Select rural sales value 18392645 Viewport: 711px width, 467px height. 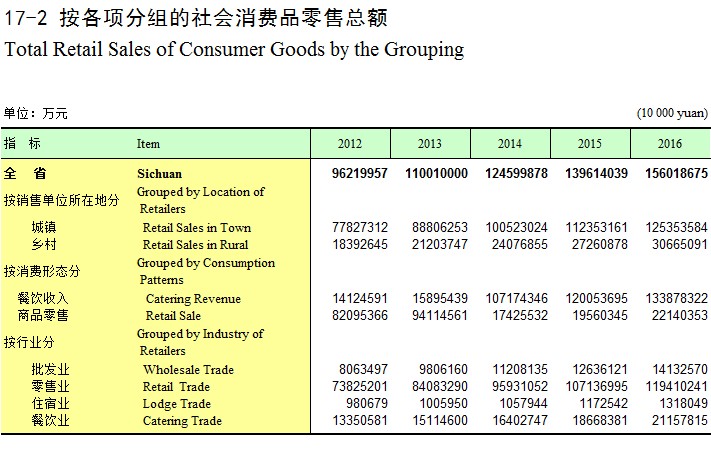point(360,244)
